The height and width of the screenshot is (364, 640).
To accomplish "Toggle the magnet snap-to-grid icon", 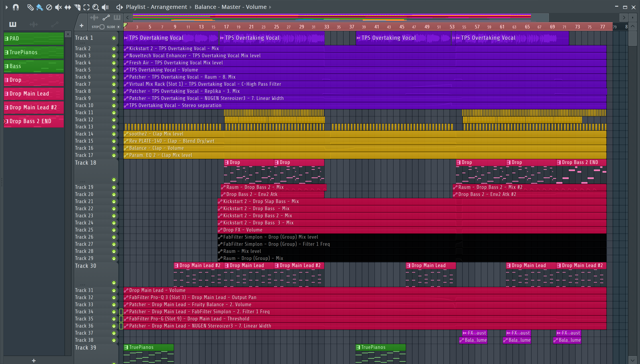I will tap(16, 7).
